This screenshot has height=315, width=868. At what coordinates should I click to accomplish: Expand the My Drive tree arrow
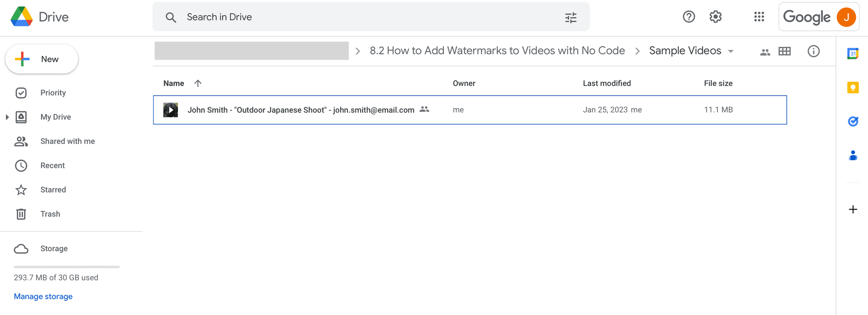(7, 117)
